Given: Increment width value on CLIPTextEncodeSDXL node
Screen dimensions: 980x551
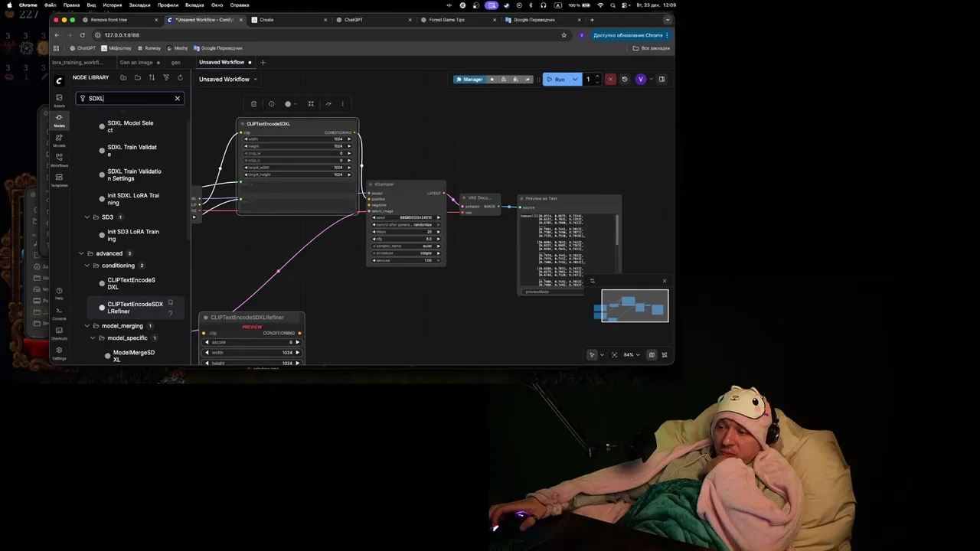Looking at the screenshot, I should point(349,139).
